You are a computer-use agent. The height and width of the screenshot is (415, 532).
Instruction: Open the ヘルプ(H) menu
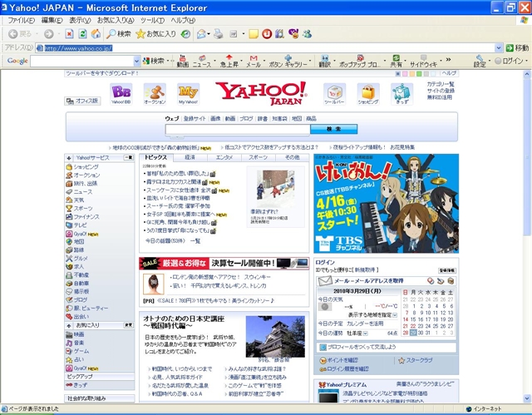(x=183, y=20)
